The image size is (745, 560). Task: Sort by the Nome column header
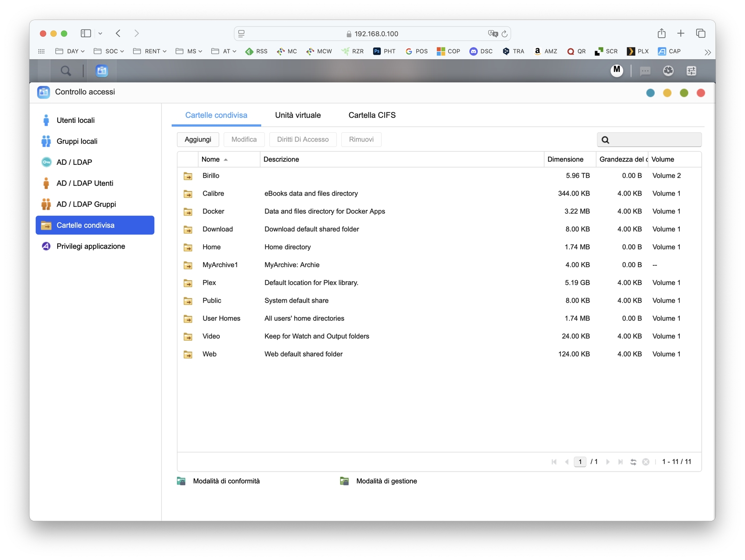(211, 159)
